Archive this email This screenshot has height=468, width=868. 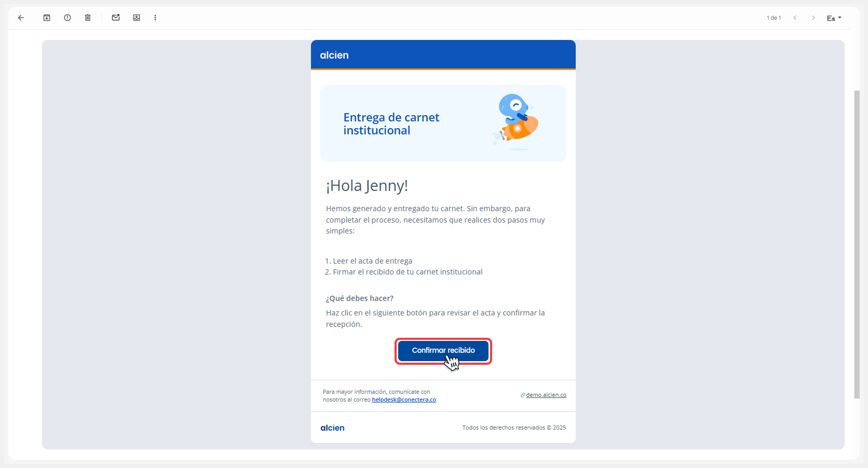pyautogui.click(x=47, y=17)
